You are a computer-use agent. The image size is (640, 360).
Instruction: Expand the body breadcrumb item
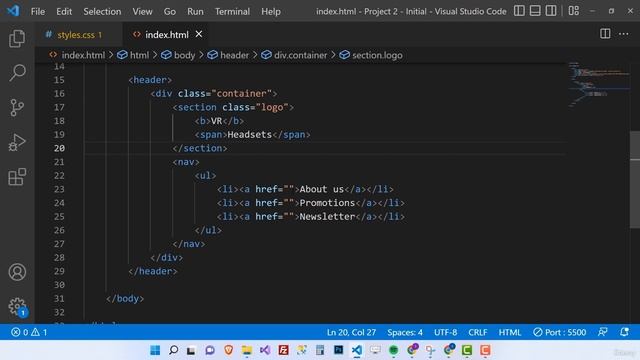point(178,55)
